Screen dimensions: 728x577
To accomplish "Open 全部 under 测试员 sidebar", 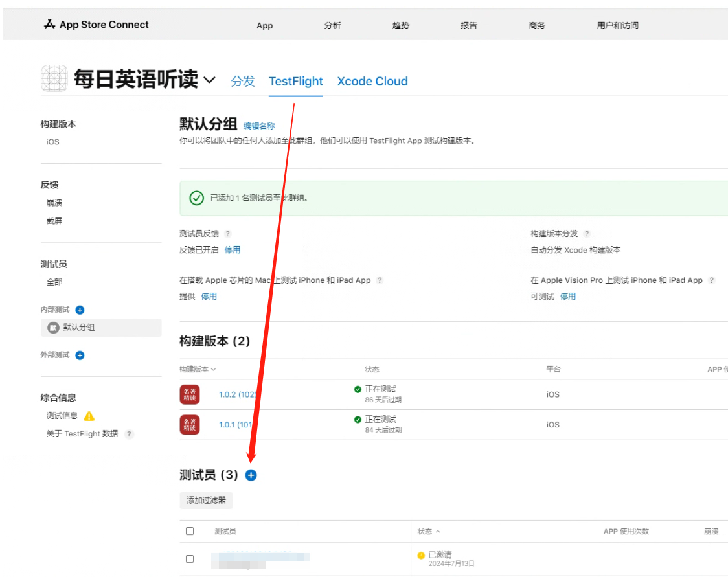I will (x=54, y=282).
